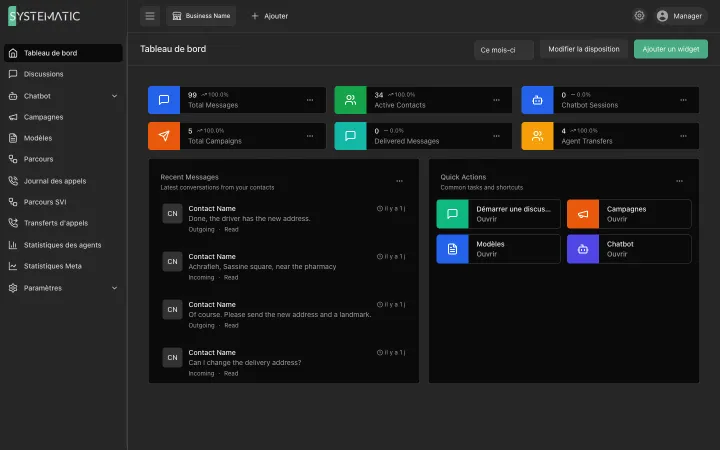Screen dimensions: 720x450
Task: Click Ouvrir under Chatbot quick action
Action: pyautogui.click(x=617, y=254)
